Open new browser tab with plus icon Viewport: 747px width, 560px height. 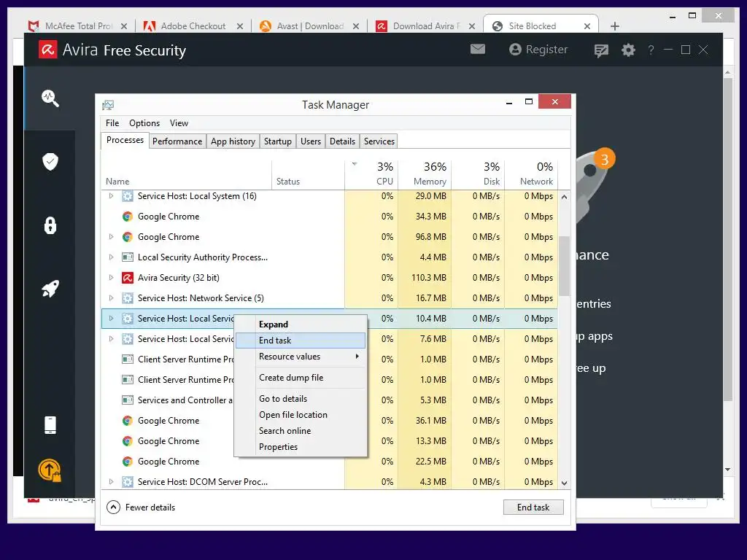[x=614, y=26]
